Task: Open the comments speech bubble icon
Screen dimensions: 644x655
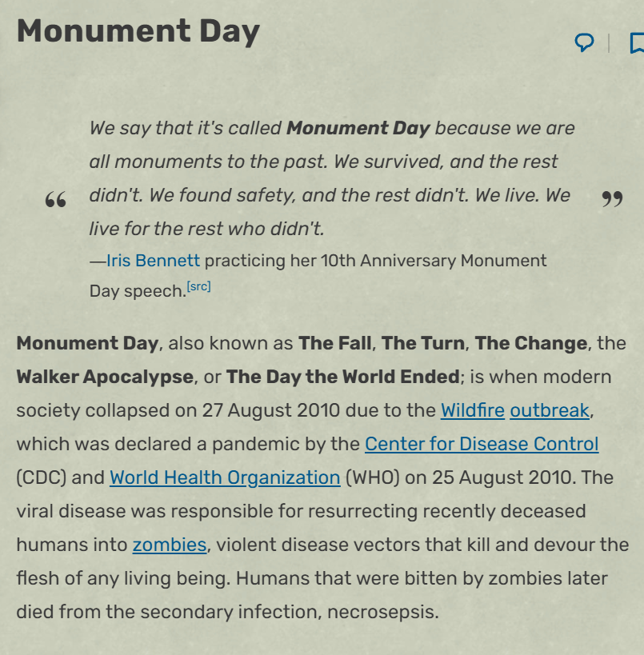Action: coord(584,42)
